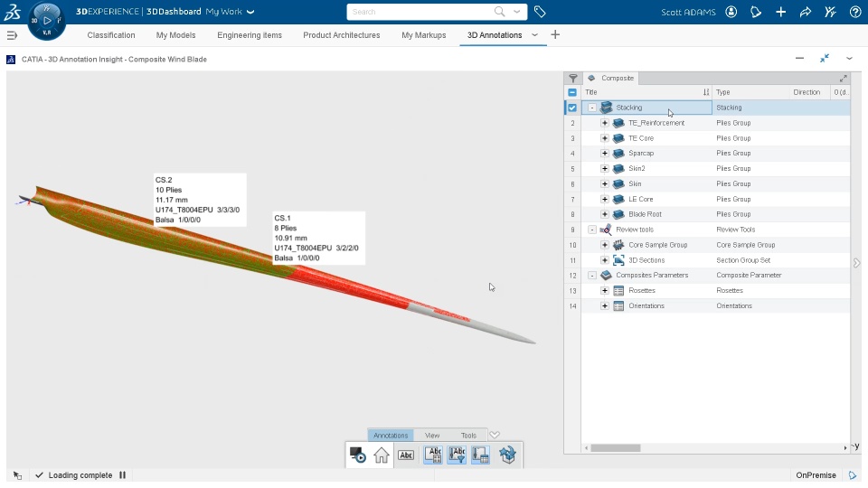Switch to the My Models tab
The width and height of the screenshot is (868, 488).
click(x=175, y=35)
